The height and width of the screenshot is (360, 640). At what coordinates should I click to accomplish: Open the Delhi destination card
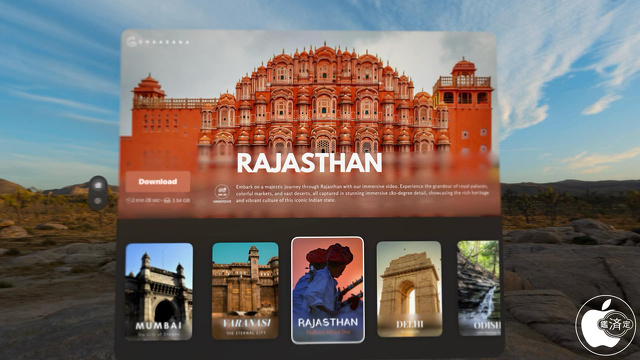409,289
